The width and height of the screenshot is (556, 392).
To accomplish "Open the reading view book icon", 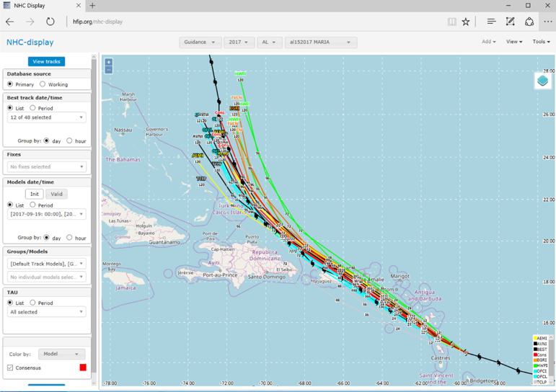I will (x=451, y=22).
